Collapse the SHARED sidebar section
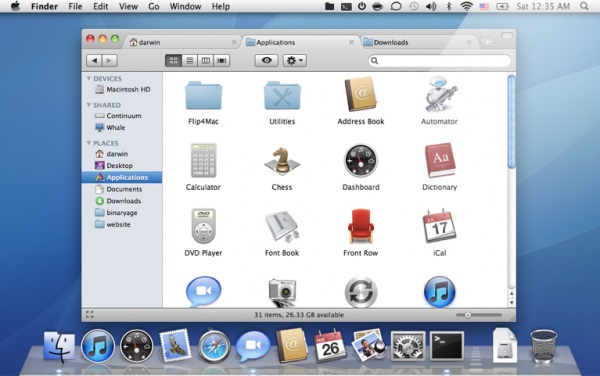The height and width of the screenshot is (376, 600). [x=89, y=105]
